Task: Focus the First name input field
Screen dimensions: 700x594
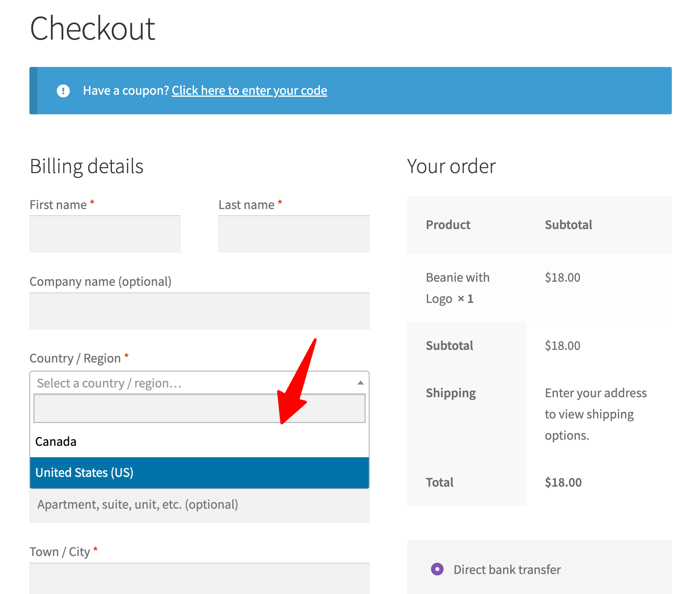Action: [105, 234]
